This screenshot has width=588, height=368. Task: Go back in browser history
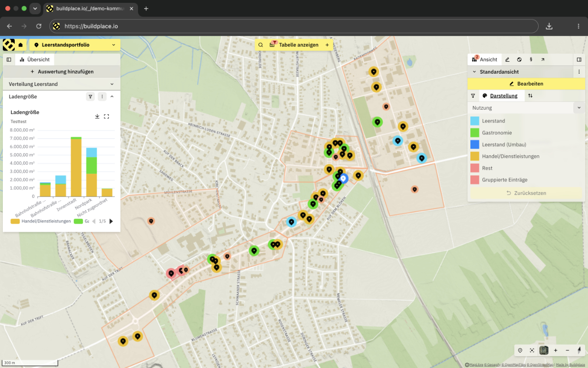[9, 26]
